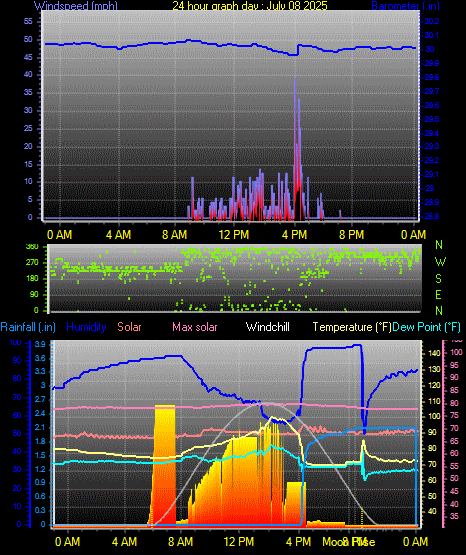Click the "4 AM" label under the windspeed graph

click(x=119, y=235)
